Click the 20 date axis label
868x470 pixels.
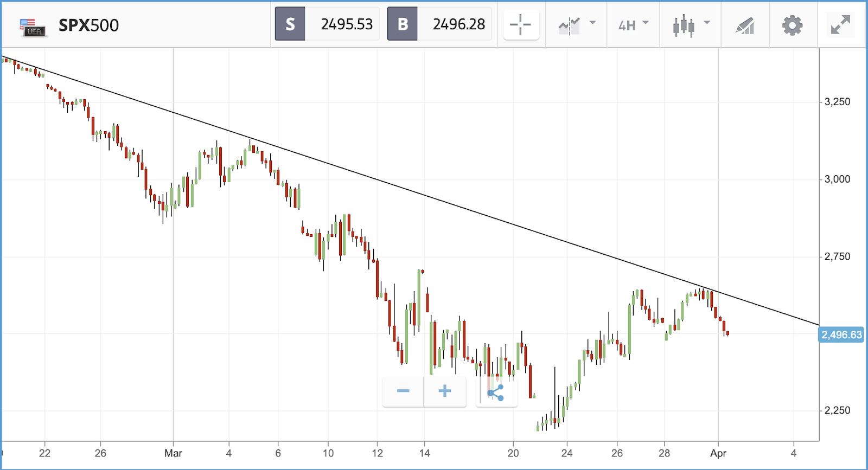513,453
